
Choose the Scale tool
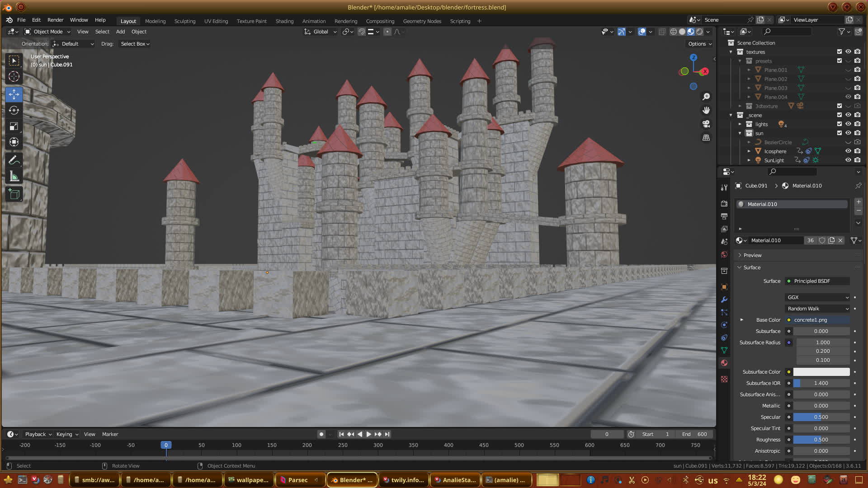(14, 127)
